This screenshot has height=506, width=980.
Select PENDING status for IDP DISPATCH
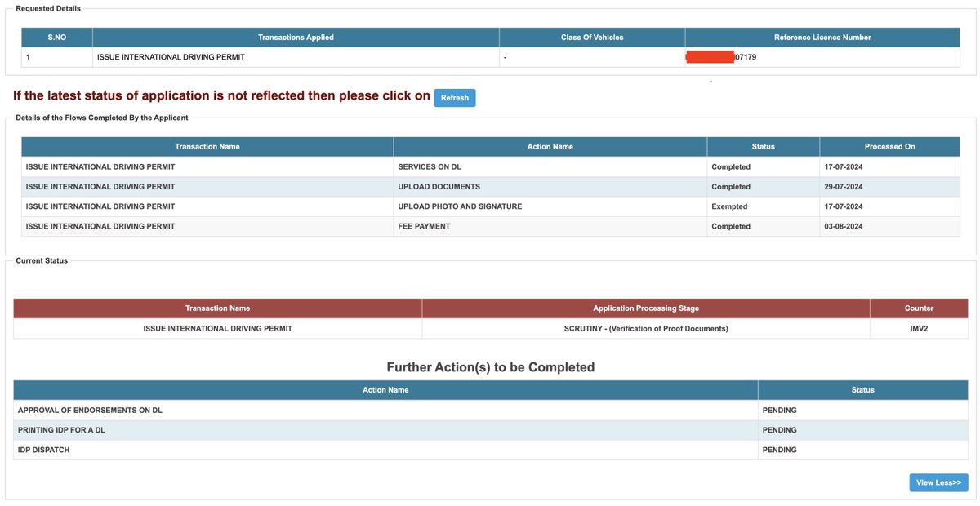coord(862,450)
